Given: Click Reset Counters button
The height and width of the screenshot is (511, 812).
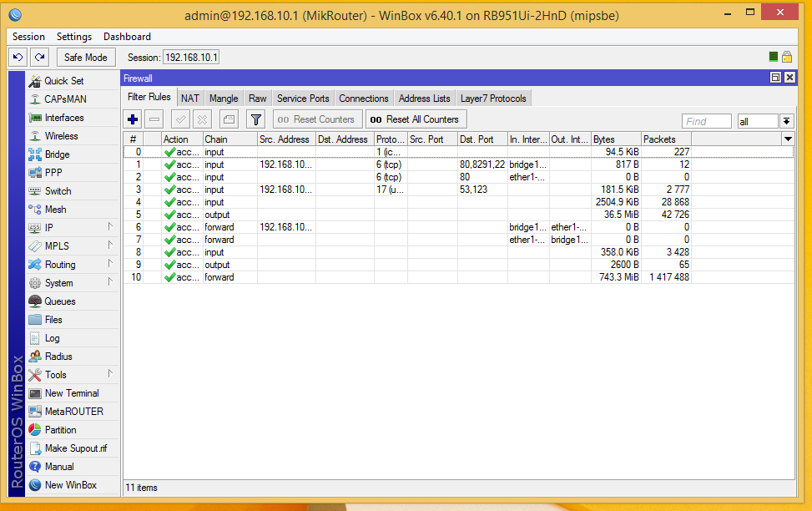Looking at the screenshot, I should coord(317,119).
